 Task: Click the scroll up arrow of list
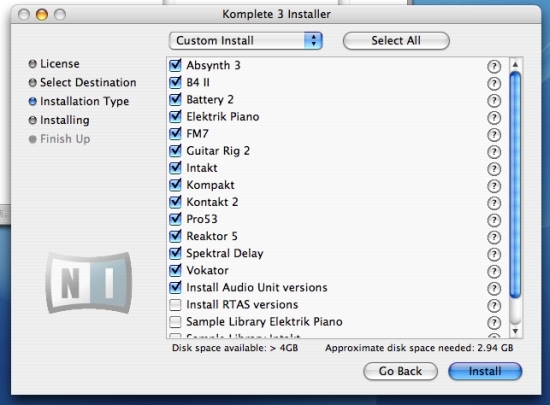click(x=515, y=65)
